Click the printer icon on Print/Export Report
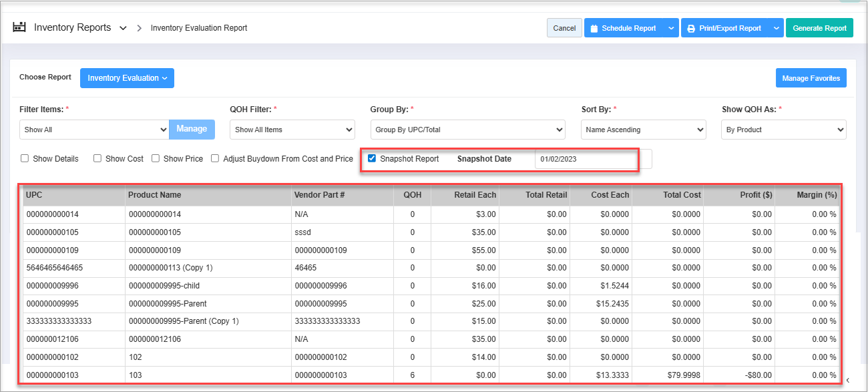The image size is (868, 392). pos(691,28)
